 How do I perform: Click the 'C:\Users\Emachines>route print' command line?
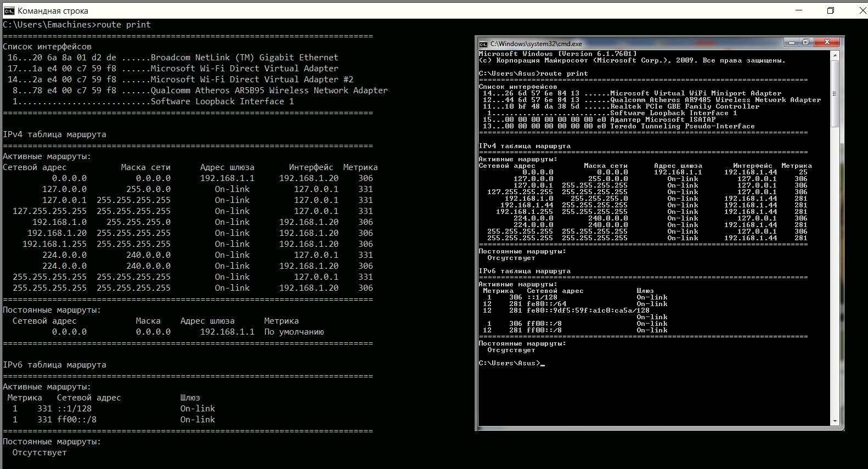pos(77,25)
